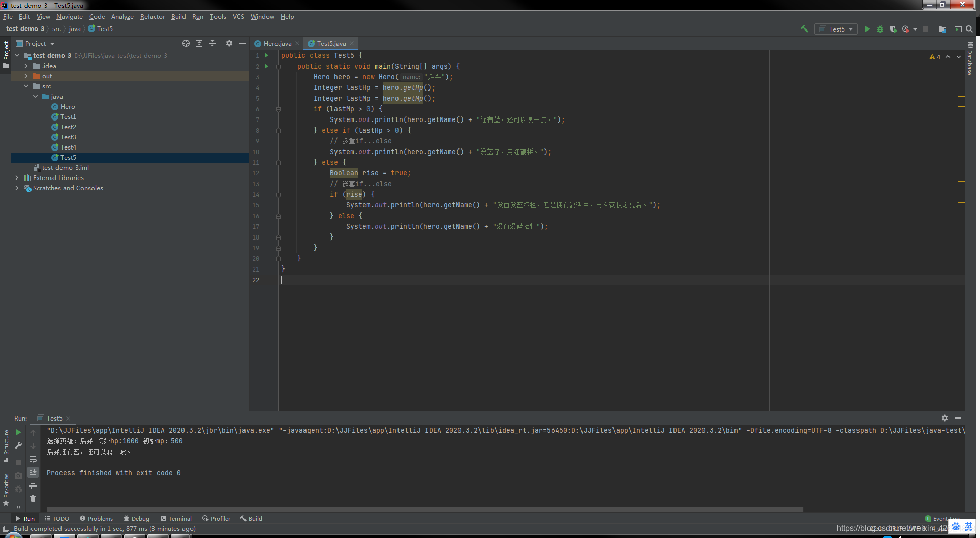This screenshot has width=980, height=538.
Task: Open Run panel gear settings
Action: (x=945, y=418)
